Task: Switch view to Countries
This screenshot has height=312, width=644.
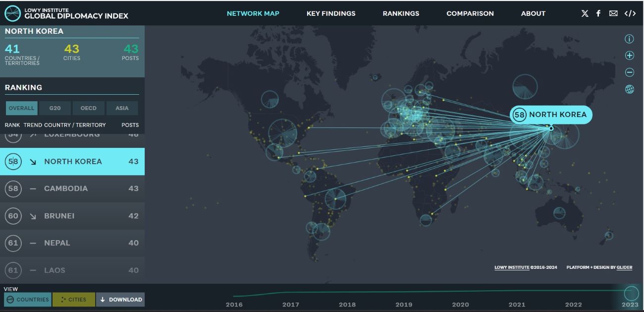Action: point(28,300)
